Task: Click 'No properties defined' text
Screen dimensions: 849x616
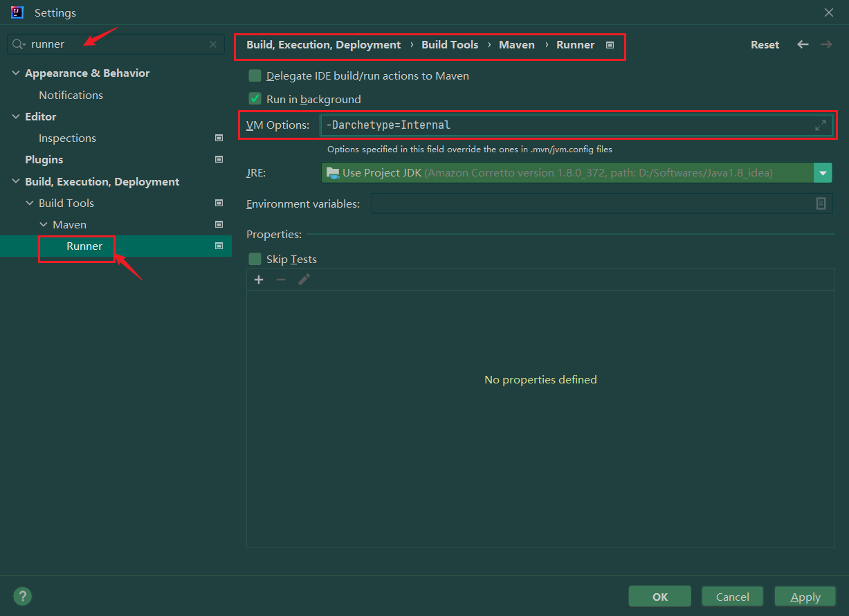Action: click(x=540, y=380)
